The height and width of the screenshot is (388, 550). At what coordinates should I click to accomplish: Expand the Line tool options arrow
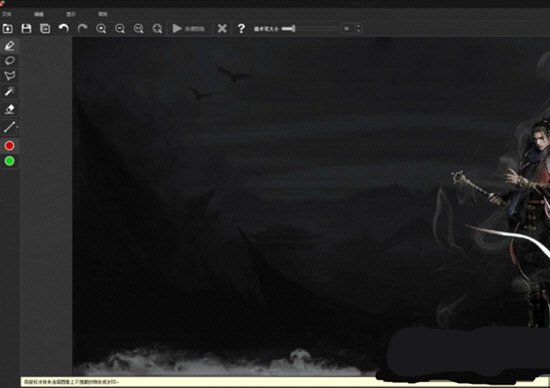coord(17,127)
